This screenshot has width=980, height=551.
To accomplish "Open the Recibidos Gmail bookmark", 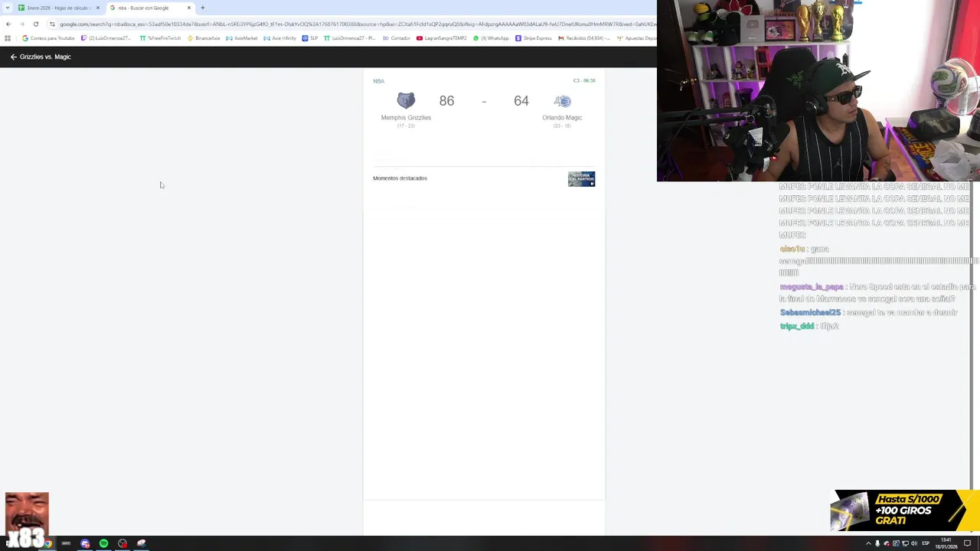I will (584, 38).
